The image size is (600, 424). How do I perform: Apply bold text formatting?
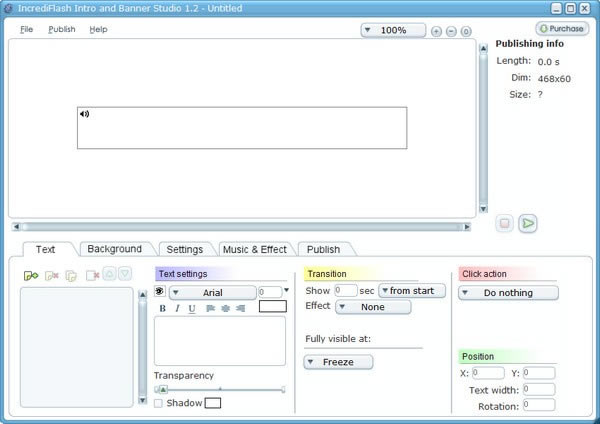162,308
